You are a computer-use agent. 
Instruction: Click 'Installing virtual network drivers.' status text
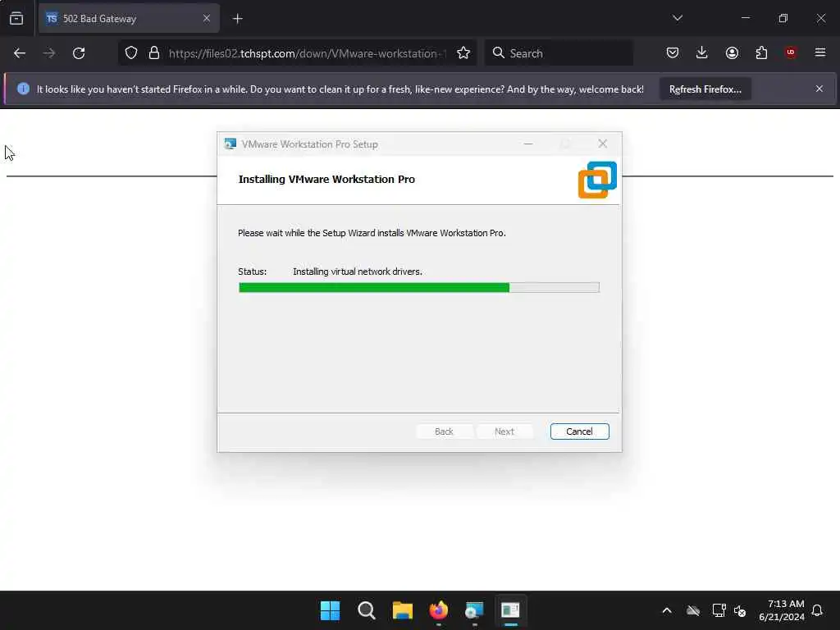point(358,272)
